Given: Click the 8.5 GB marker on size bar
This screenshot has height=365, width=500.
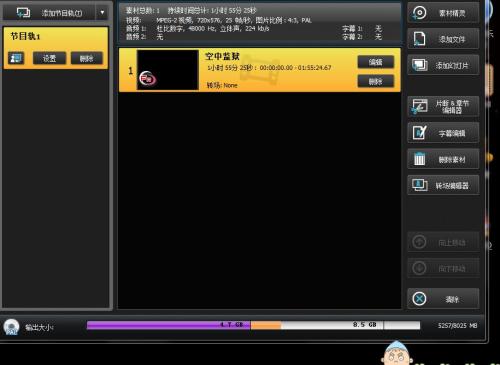Looking at the screenshot, I should 364,324.
